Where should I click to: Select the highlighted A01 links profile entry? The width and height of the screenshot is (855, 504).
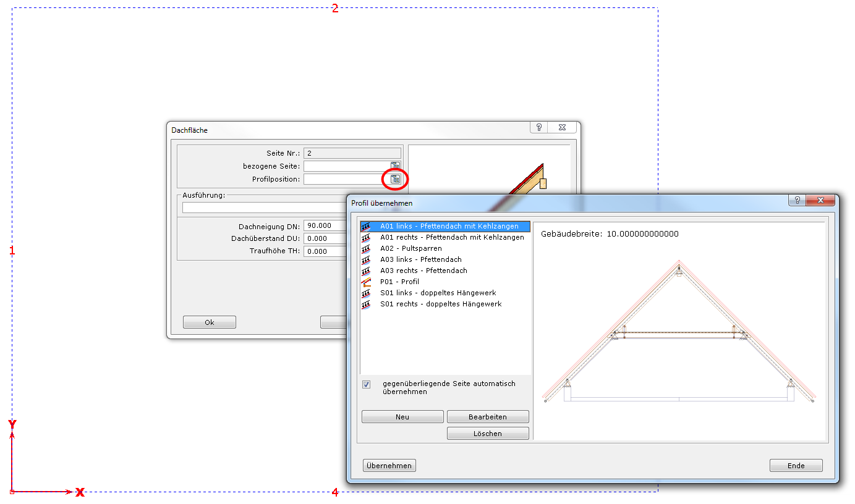coord(449,226)
